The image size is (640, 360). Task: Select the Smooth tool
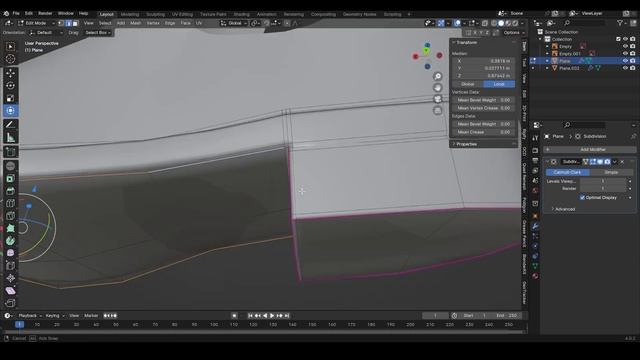coord(11,253)
